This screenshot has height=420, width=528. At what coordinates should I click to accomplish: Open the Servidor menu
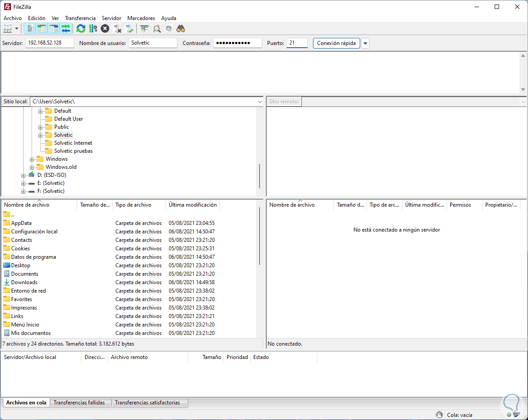tap(111, 18)
